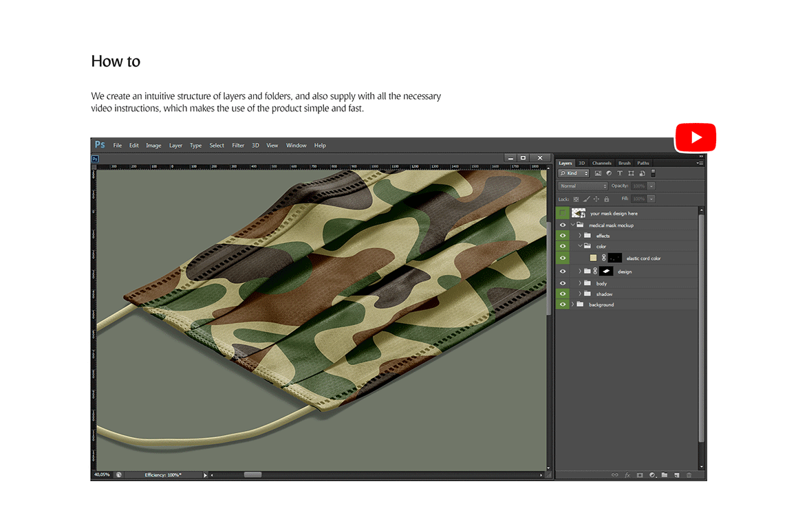Screen dimensions: 798x532
Task: Click the small Ps document tab icon
Action: click(x=95, y=159)
